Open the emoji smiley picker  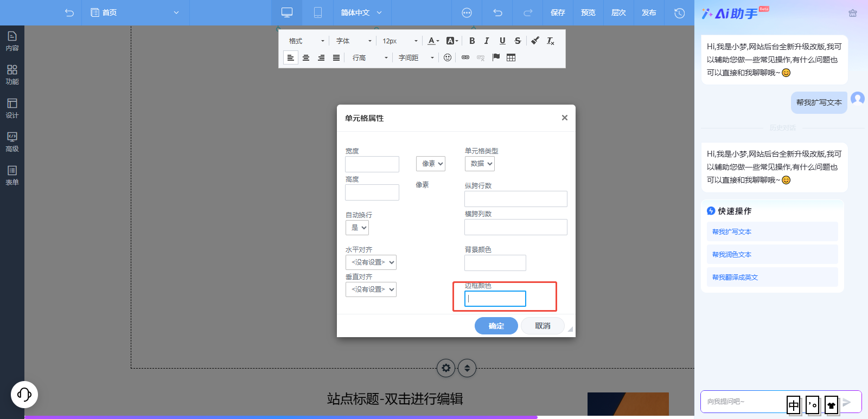[x=448, y=57]
